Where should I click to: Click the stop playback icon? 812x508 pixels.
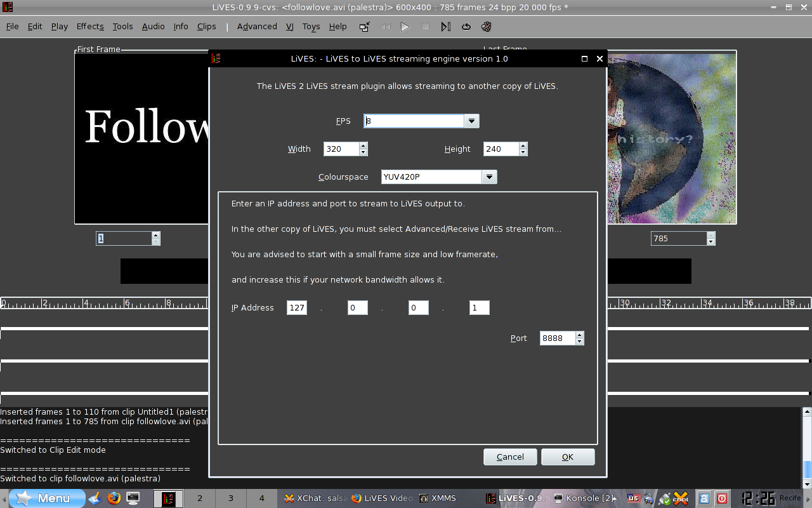pyautogui.click(x=426, y=27)
